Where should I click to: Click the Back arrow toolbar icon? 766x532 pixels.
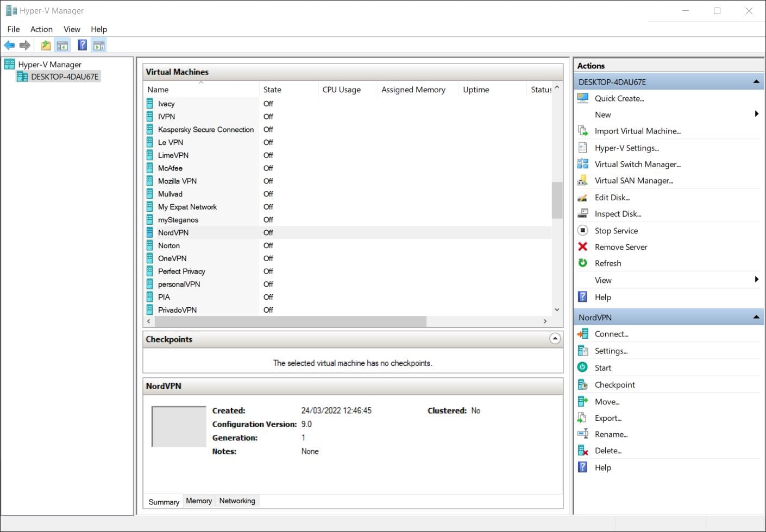pos(9,45)
